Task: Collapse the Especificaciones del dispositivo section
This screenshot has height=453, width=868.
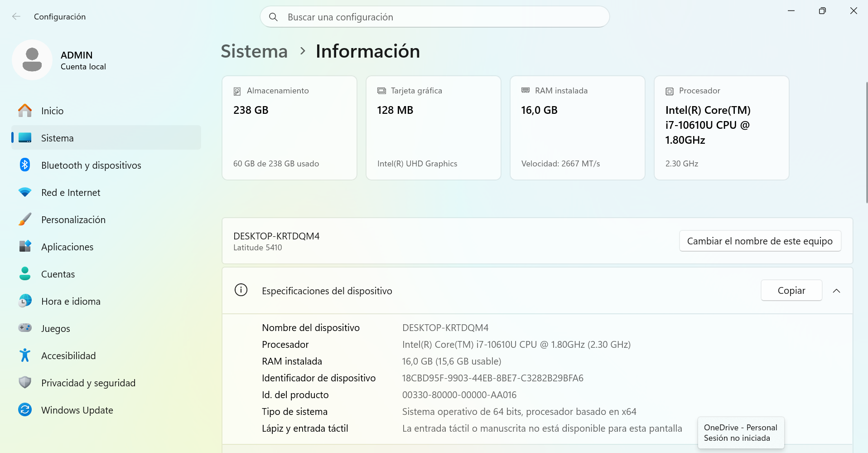Action: click(x=836, y=291)
